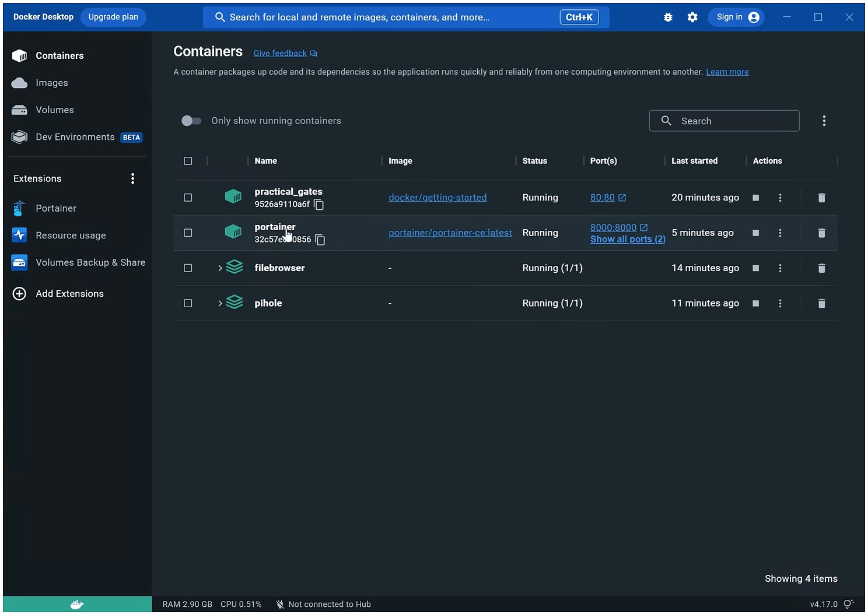
Task: Expand the pihole stack
Action: pyautogui.click(x=220, y=303)
